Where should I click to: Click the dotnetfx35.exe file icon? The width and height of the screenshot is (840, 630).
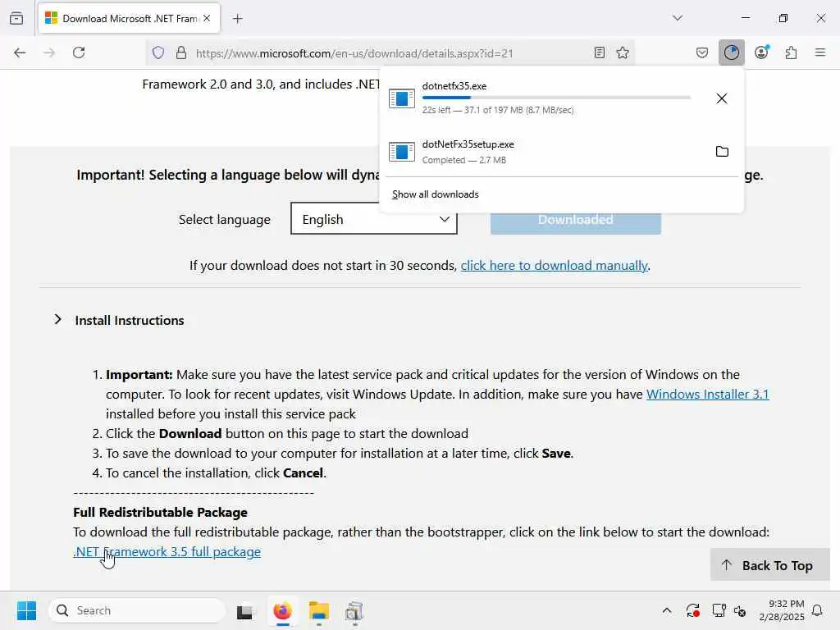tap(402, 98)
